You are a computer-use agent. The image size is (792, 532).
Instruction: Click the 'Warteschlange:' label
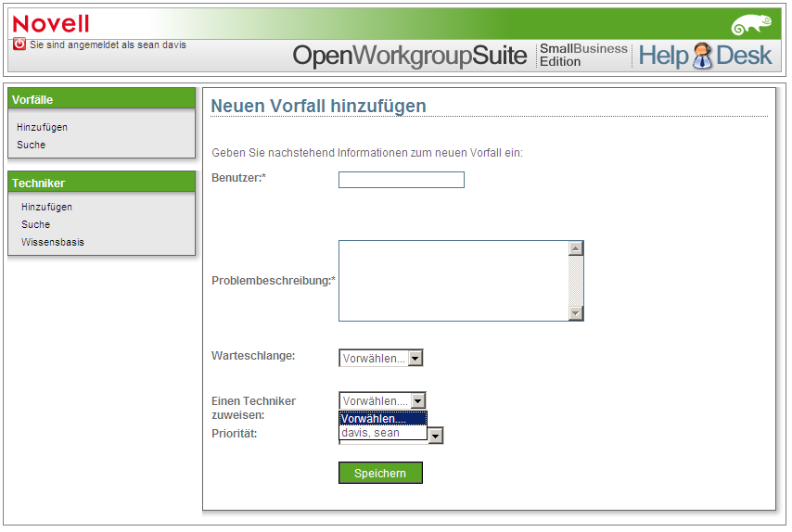(x=253, y=355)
